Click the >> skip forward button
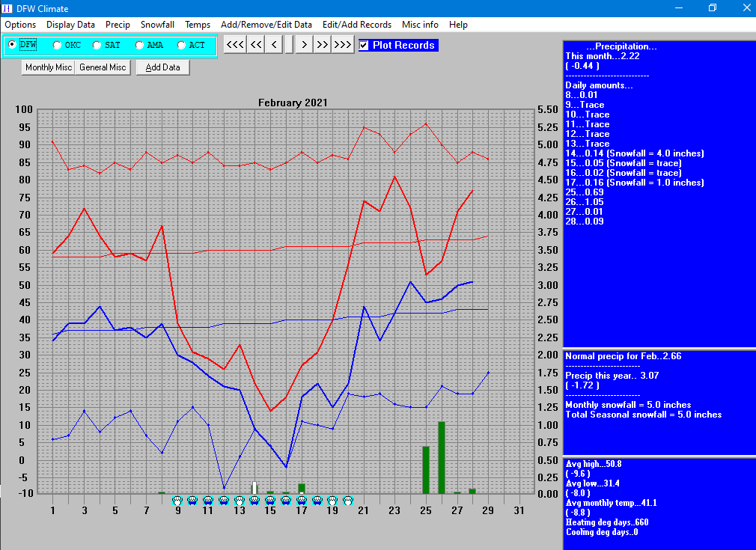Viewport: 756px width, 550px height. pyautogui.click(x=322, y=45)
